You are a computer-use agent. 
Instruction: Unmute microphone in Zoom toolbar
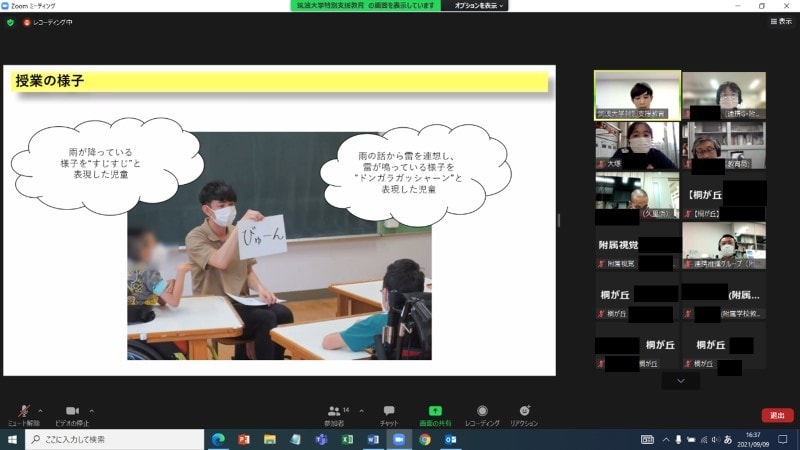click(x=22, y=412)
